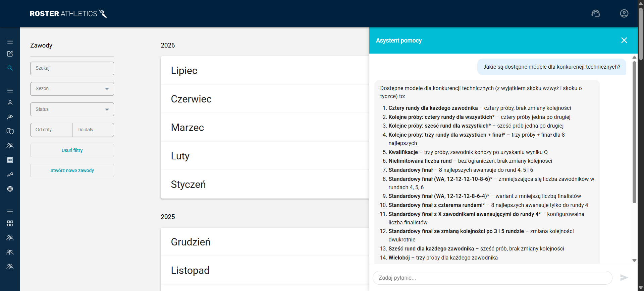Expand the Status dropdown
The height and width of the screenshot is (291, 644).
tap(72, 109)
